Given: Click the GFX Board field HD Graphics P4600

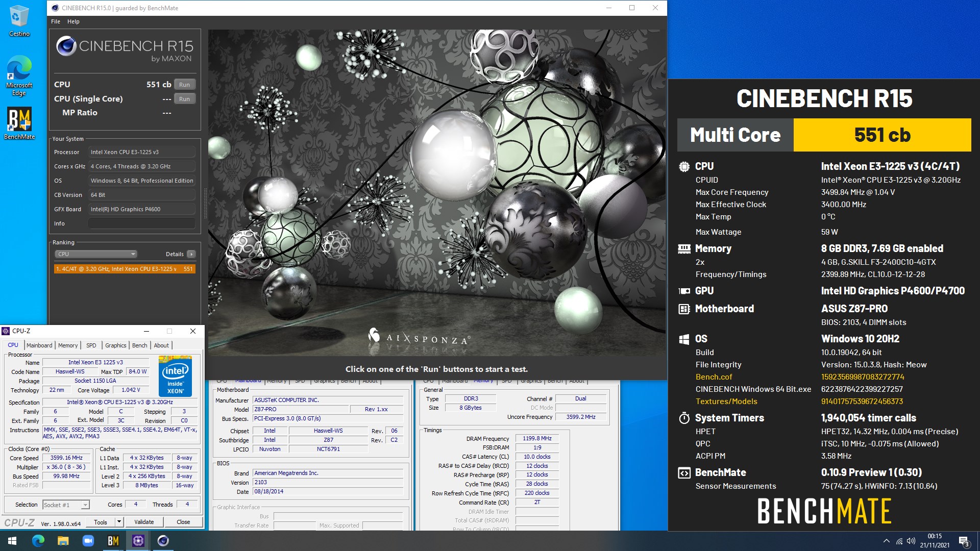Looking at the screenshot, I should click(142, 209).
